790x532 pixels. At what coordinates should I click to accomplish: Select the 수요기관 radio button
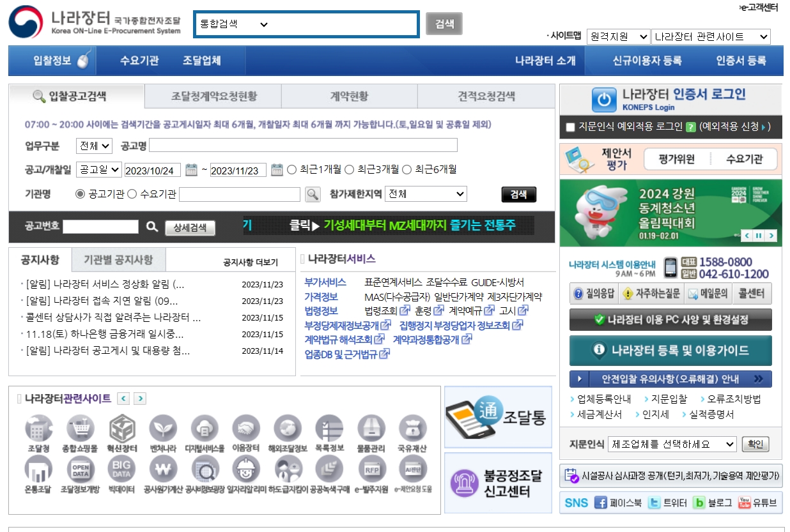(x=132, y=194)
